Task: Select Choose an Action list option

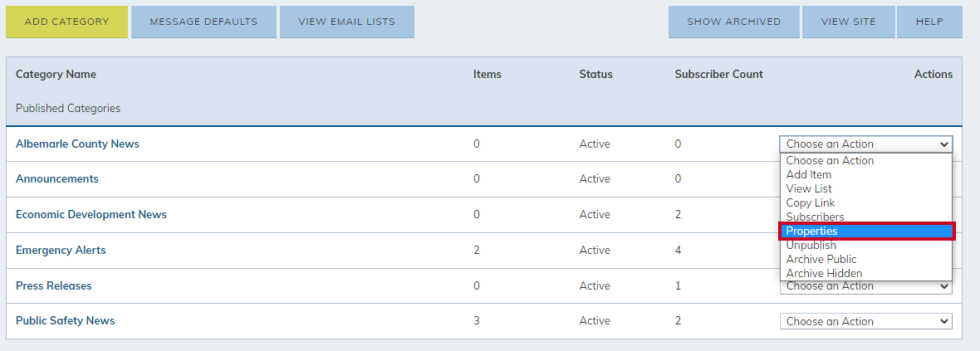Action: tap(865, 160)
